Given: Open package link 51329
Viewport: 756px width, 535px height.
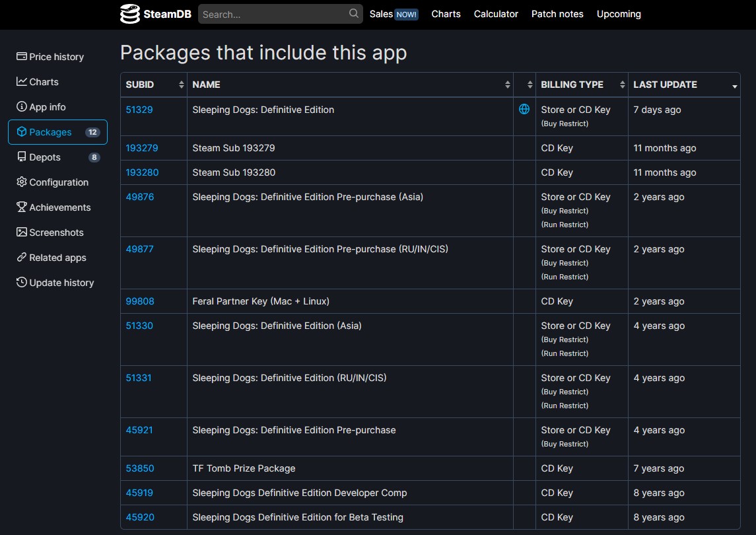Looking at the screenshot, I should pyautogui.click(x=139, y=110).
